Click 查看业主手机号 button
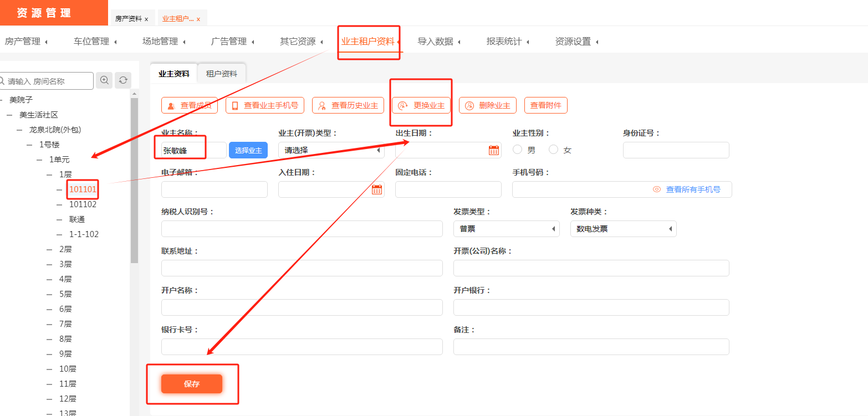This screenshot has height=416, width=868. pos(265,105)
